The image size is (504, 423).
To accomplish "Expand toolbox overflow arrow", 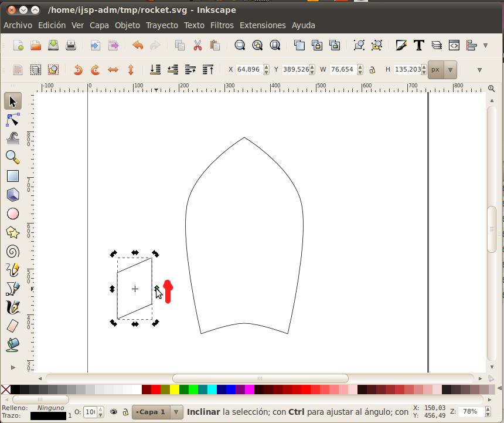I will [13, 367].
